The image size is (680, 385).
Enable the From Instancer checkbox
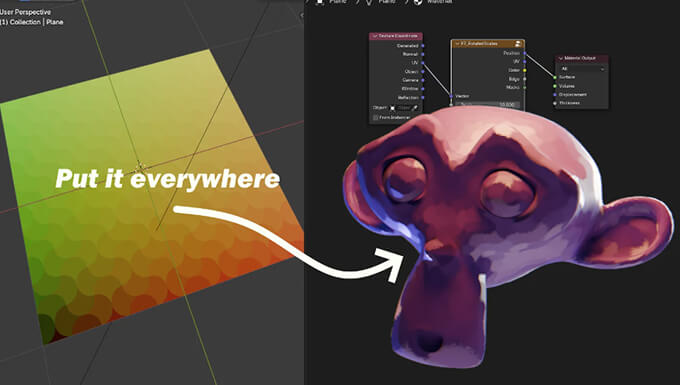point(376,117)
